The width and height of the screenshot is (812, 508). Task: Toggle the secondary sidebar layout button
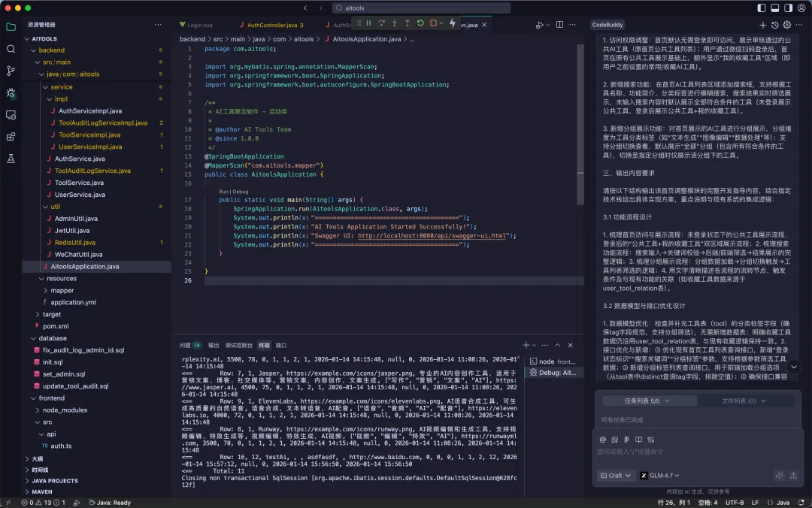788,8
